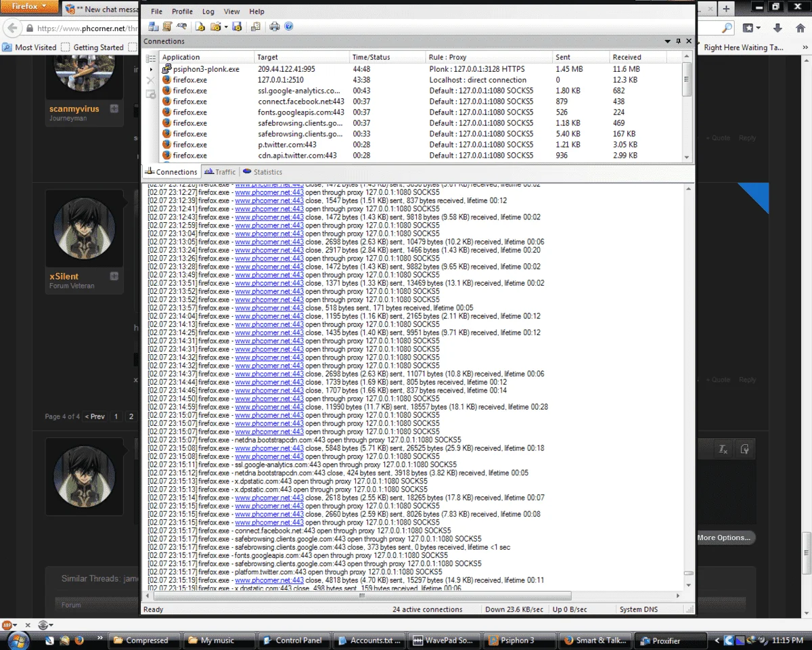Show hidden tray icons arrow
This screenshot has height=650, width=812.
(x=717, y=640)
